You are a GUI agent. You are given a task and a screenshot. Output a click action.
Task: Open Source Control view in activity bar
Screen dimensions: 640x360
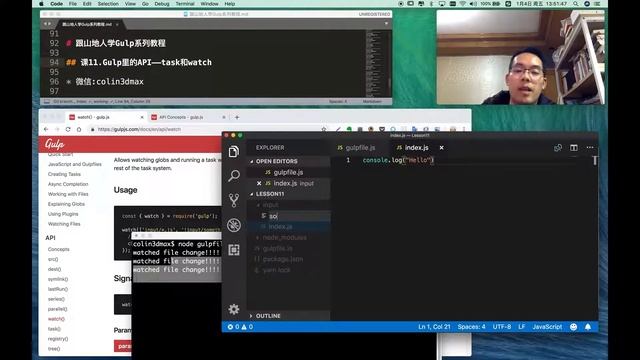click(233, 200)
